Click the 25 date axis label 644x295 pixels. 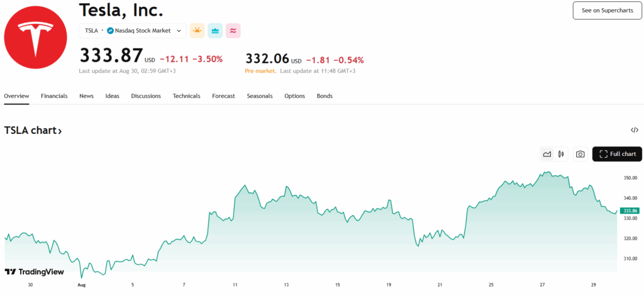click(x=491, y=284)
